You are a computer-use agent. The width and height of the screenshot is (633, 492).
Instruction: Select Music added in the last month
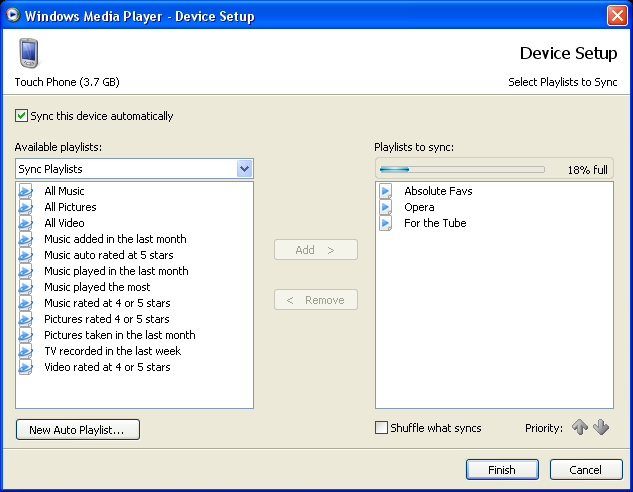pos(115,239)
